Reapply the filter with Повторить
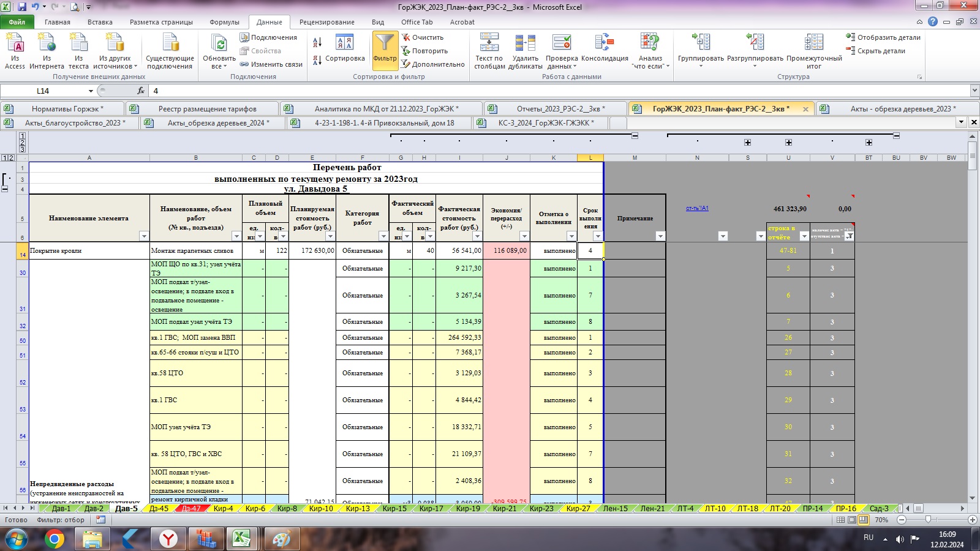The width and height of the screenshot is (980, 551). coord(424,51)
